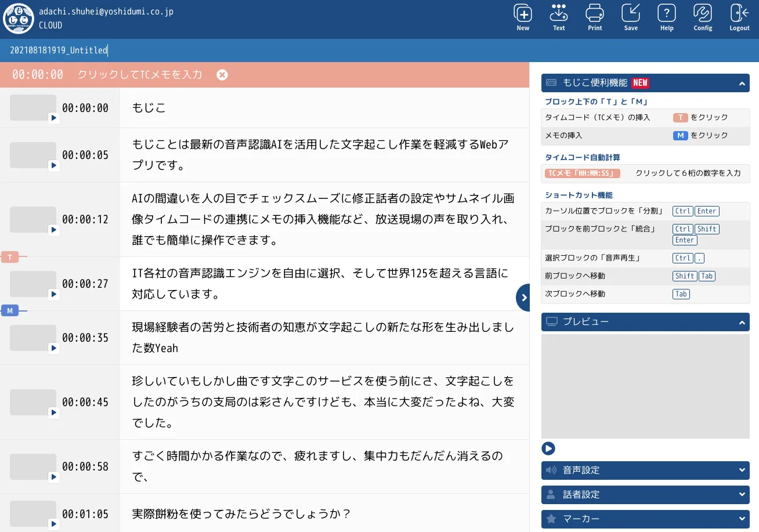
Task: Open the Help icon
Action: click(x=667, y=14)
